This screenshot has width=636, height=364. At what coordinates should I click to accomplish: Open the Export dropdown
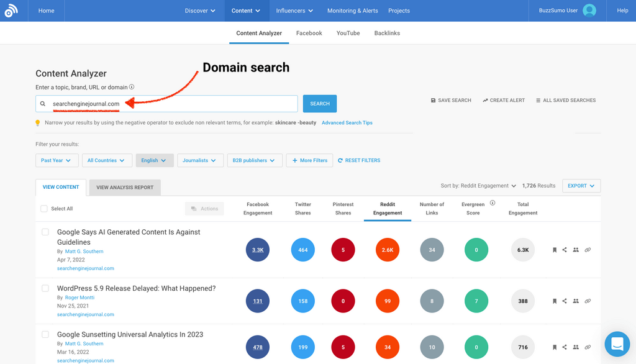coord(581,186)
